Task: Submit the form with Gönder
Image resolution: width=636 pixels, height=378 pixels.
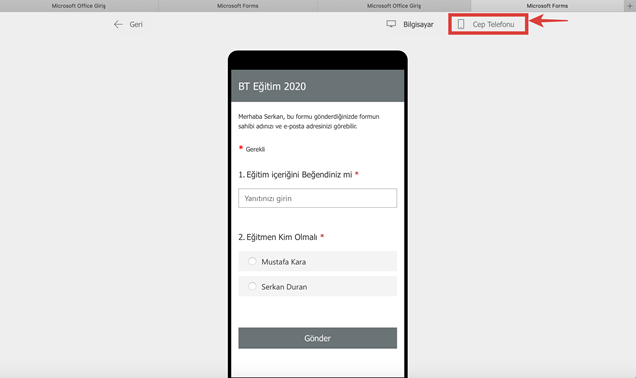Action: coord(318,338)
